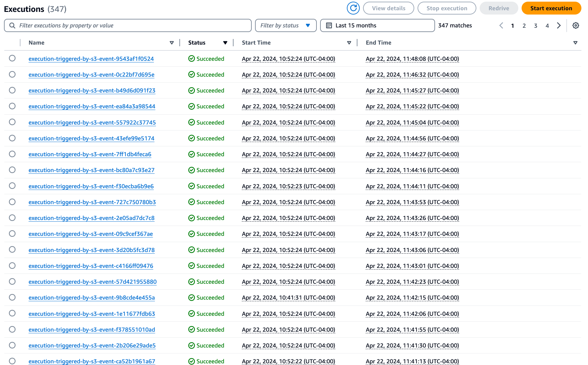
Task: Click the End Time column header
Action: pyautogui.click(x=379, y=43)
